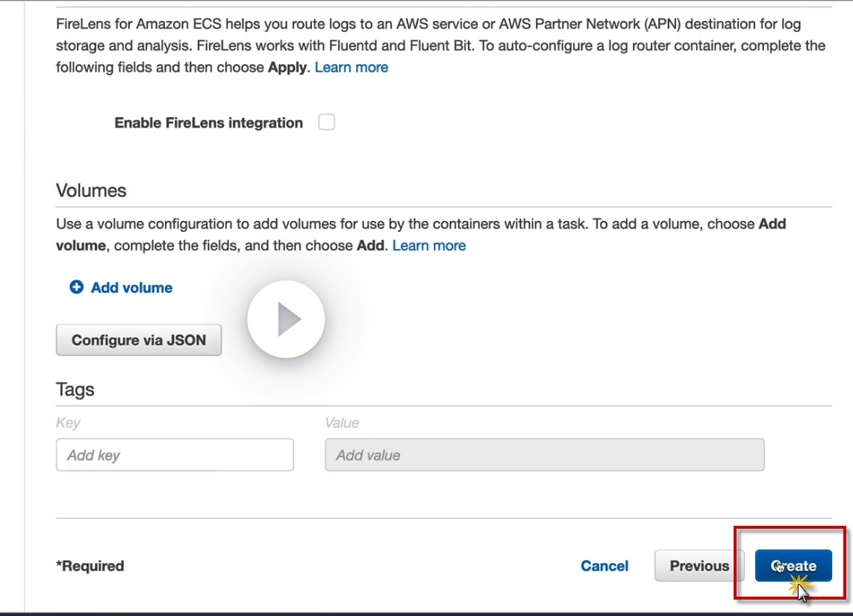Open Learn more link for FireLens

tap(351, 67)
